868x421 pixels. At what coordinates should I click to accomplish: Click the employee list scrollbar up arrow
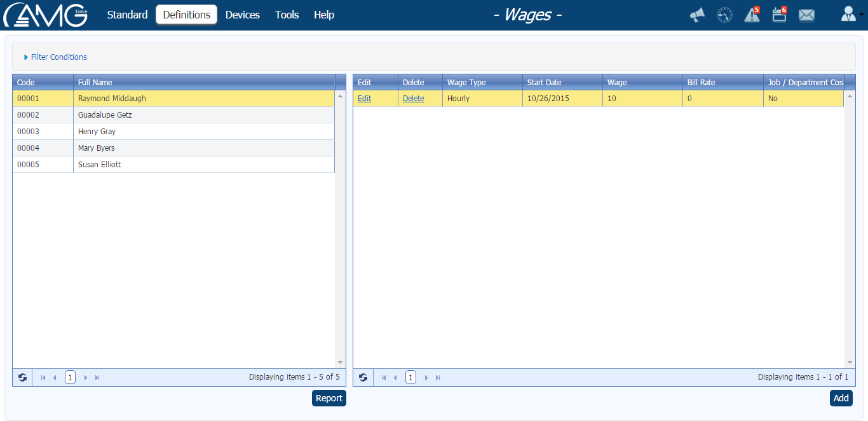(x=340, y=96)
